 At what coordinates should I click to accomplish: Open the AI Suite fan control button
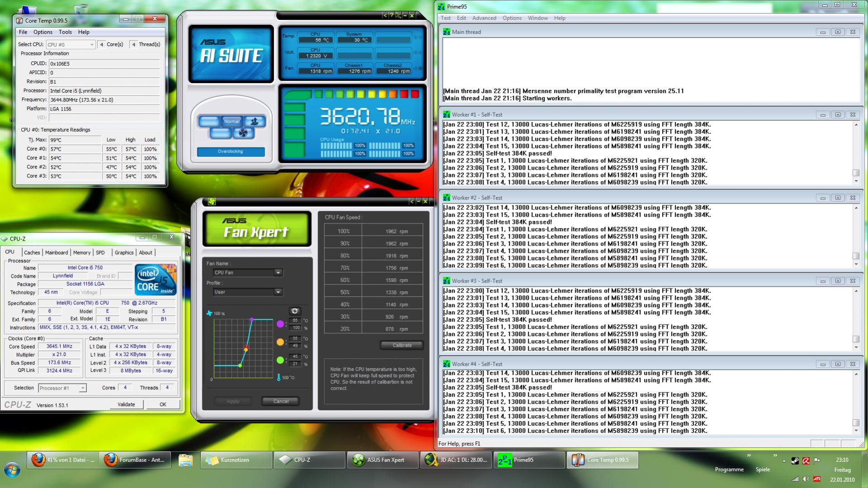[243, 133]
